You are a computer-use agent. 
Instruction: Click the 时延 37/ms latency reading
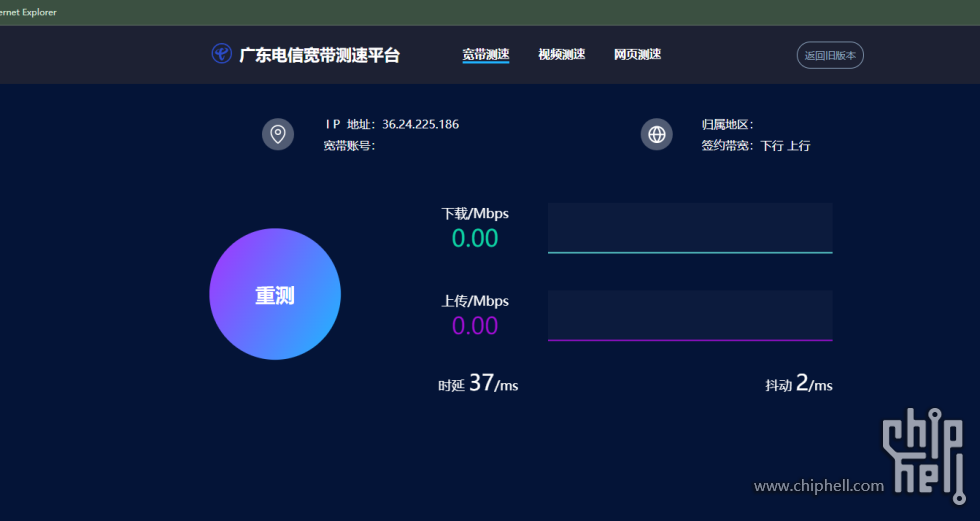tap(478, 383)
